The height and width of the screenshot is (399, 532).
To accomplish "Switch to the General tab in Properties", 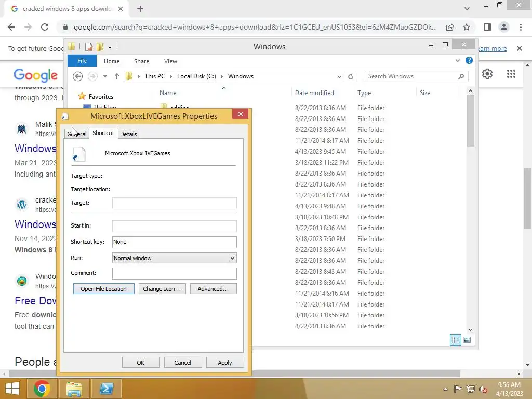I will point(77,134).
